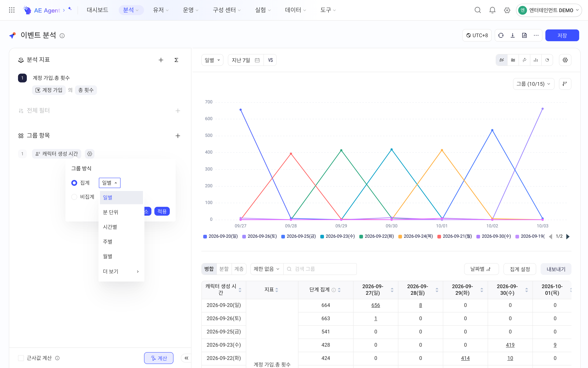Switch to bar chart view icon
588x368 pixels.
536,60
